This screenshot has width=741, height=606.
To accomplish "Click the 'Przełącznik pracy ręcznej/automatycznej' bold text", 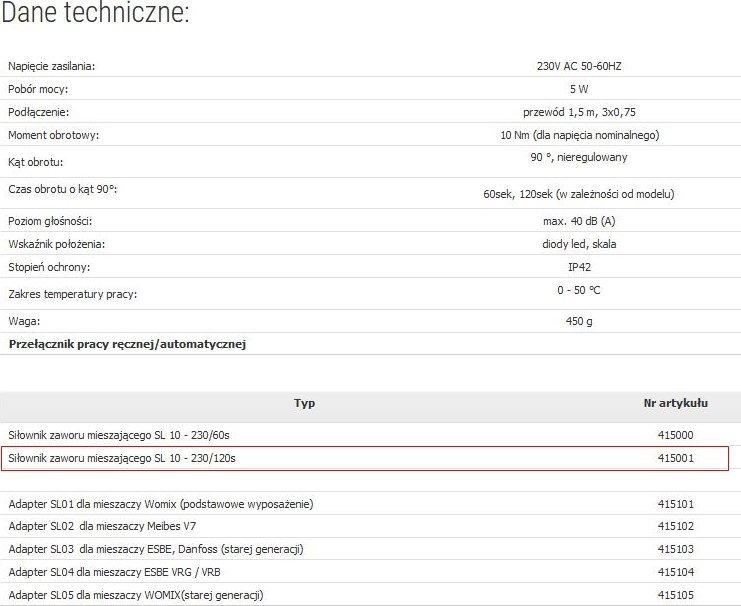I will tap(127, 344).
